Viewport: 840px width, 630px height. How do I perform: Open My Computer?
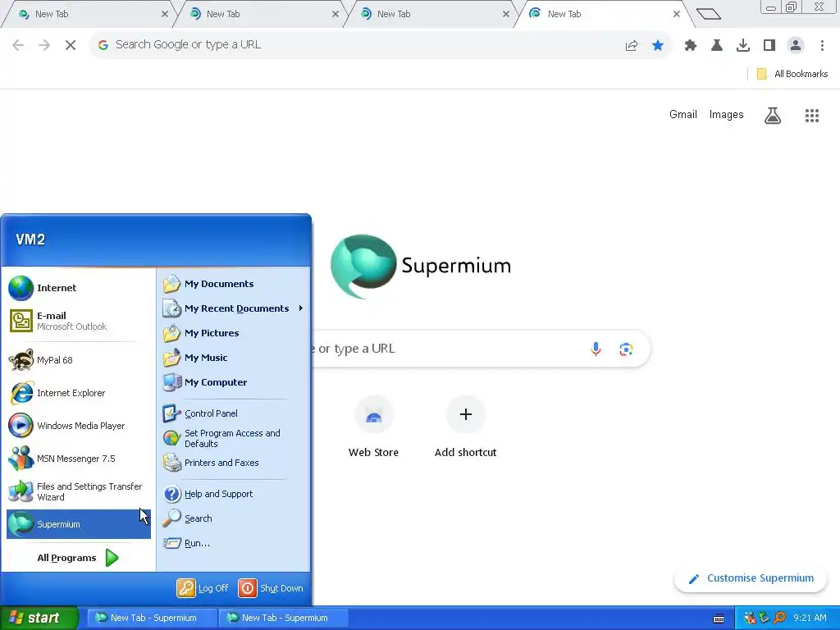click(233, 382)
